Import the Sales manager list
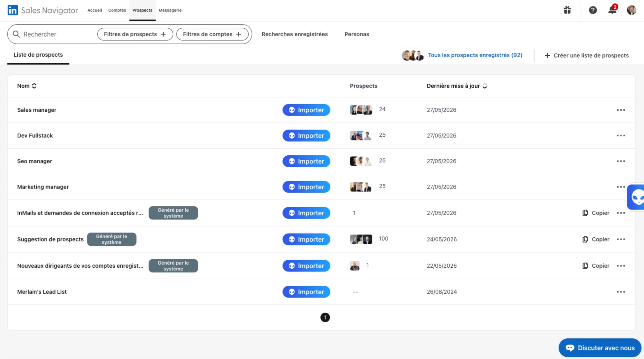Viewport: 644px width, 359px height. point(306,110)
